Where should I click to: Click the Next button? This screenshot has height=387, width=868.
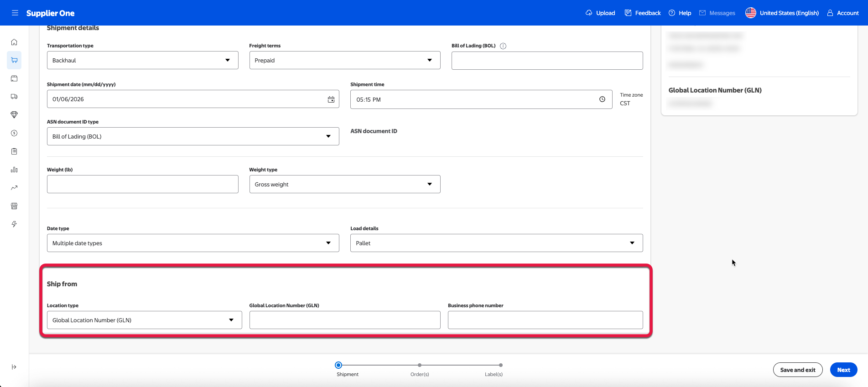(x=843, y=370)
